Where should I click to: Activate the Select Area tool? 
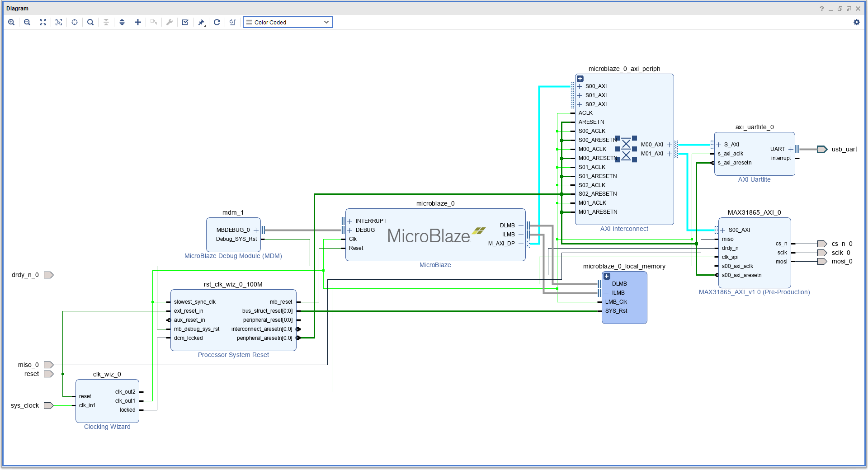point(59,22)
